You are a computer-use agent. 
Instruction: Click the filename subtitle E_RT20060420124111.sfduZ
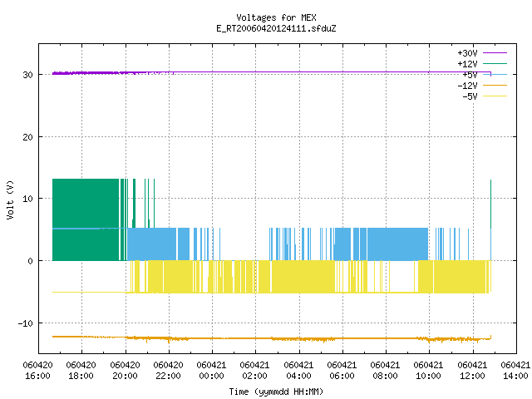[x=276, y=28]
